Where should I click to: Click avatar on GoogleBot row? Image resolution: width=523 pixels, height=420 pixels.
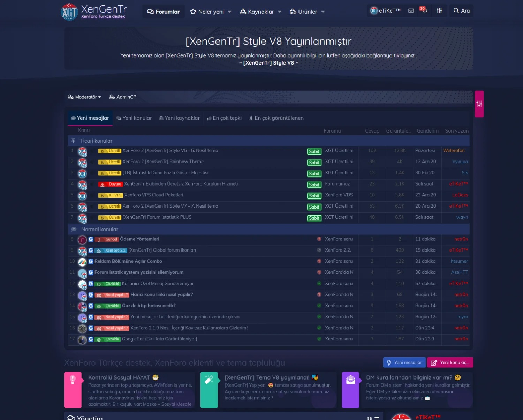click(x=82, y=340)
